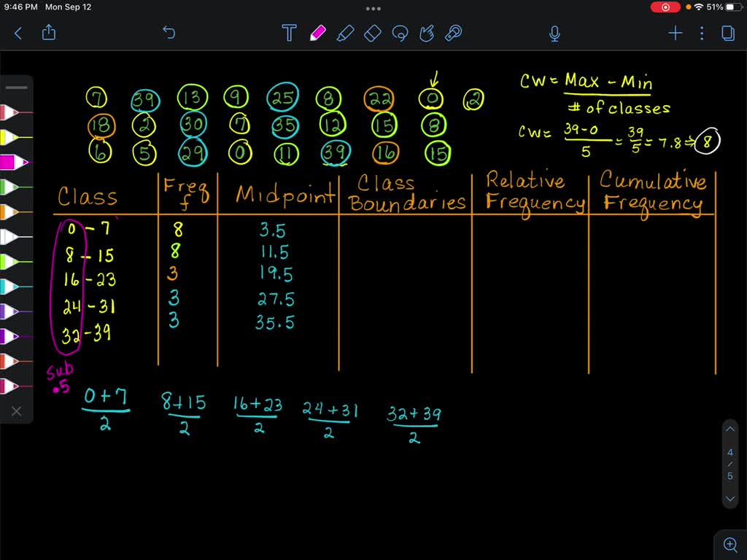Activate the laser pointer tool
Viewport: 747px width, 560px height.
point(454,33)
